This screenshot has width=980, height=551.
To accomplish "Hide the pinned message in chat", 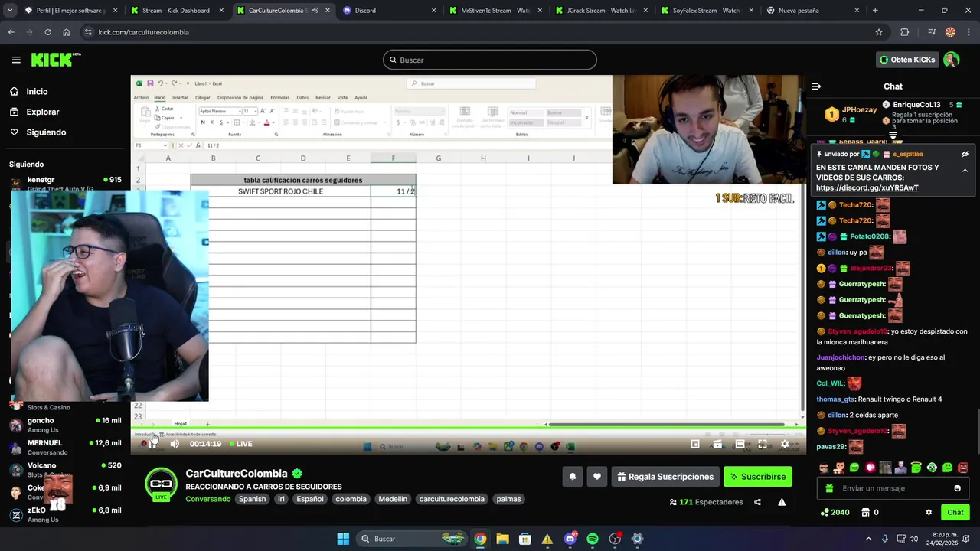I will pos(965,154).
